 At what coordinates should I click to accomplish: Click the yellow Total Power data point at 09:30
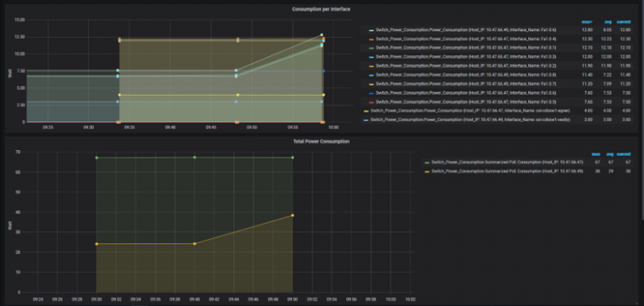96,244
